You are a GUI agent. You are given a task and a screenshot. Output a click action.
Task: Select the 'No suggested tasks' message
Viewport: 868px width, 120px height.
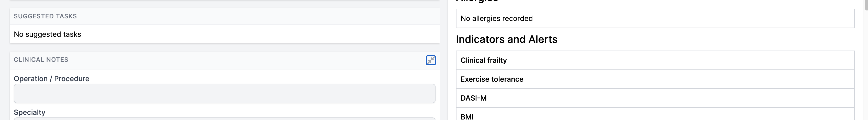point(48,34)
